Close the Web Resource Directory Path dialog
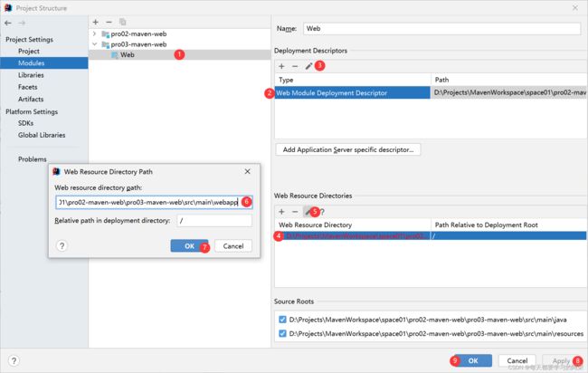 (x=248, y=171)
